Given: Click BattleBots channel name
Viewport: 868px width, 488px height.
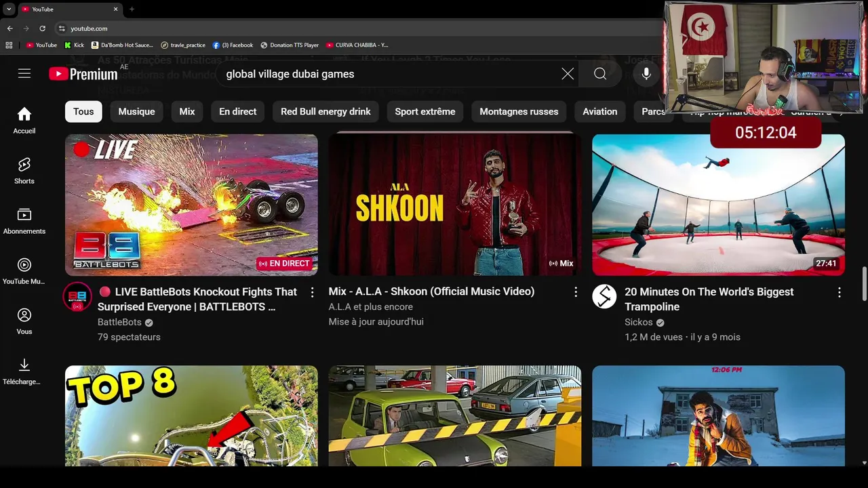Looking at the screenshot, I should click(119, 322).
